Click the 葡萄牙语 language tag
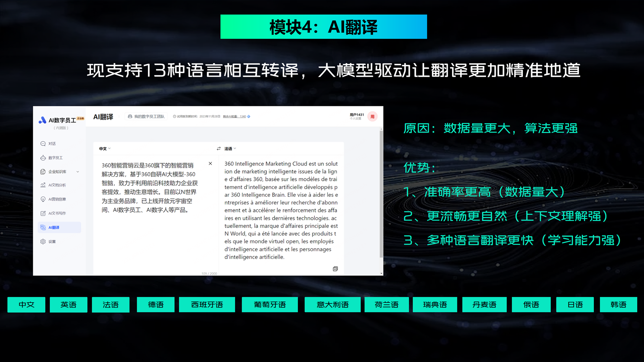 coord(270,305)
